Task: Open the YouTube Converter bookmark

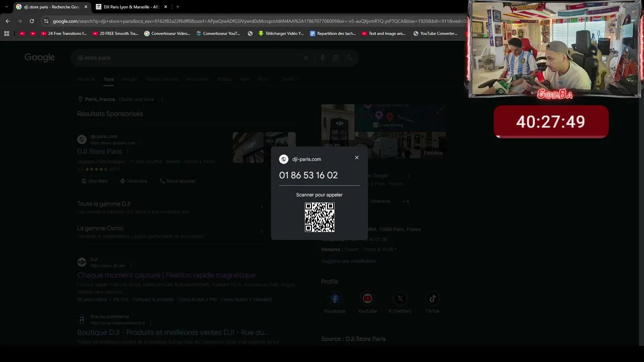Action: (435, 34)
